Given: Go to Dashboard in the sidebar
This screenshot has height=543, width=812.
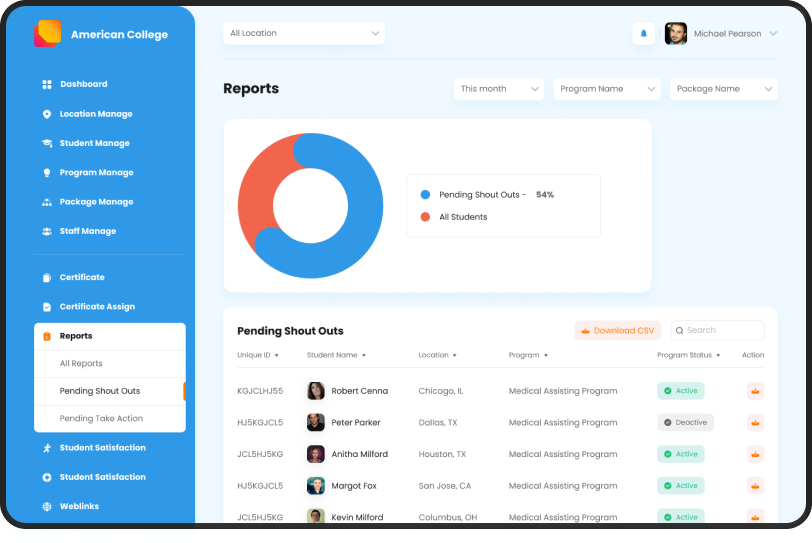Looking at the screenshot, I should click(84, 84).
